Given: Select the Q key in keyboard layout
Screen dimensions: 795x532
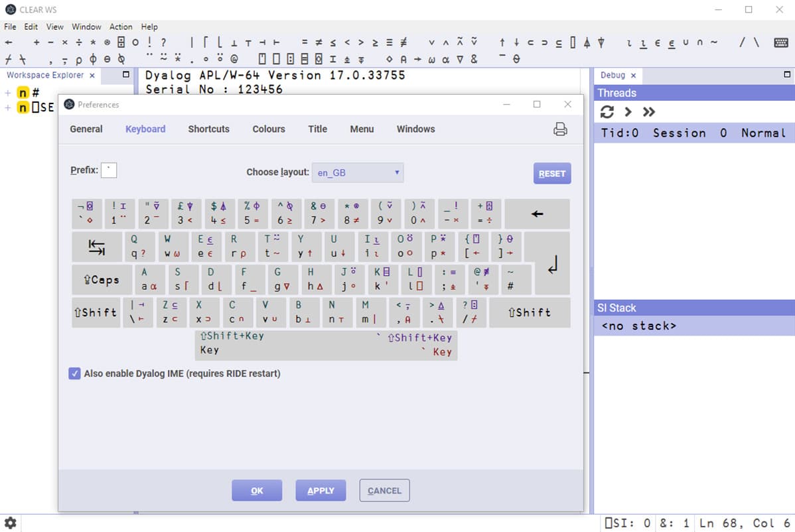Looking at the screenshot, I should pos(139,245).
